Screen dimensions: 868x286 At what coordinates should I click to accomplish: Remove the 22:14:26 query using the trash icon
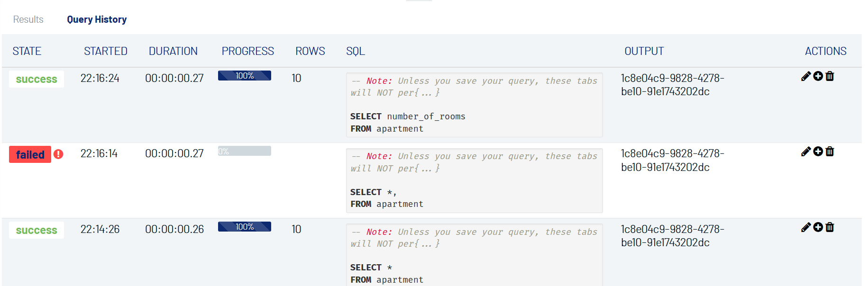[830, 227]
